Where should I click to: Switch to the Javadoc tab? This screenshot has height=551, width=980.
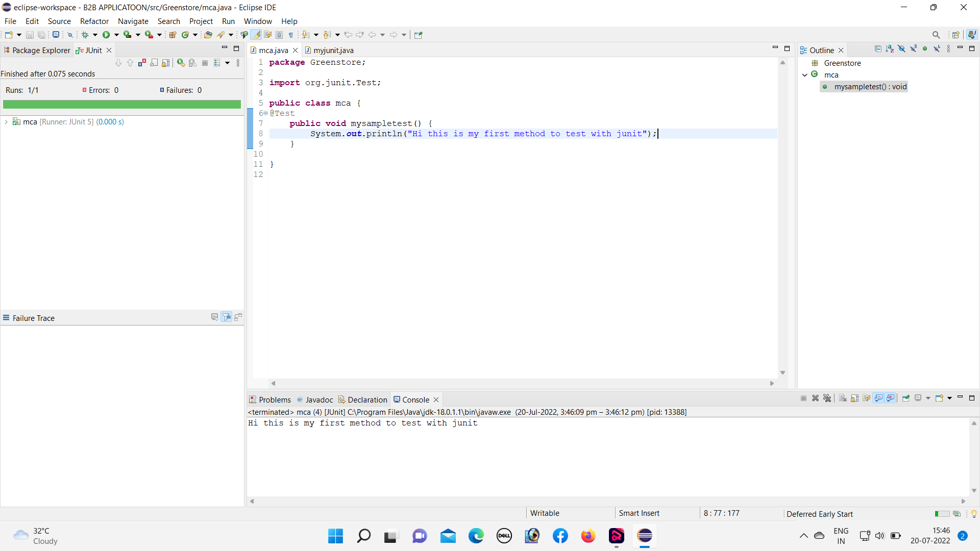(315, 399)
